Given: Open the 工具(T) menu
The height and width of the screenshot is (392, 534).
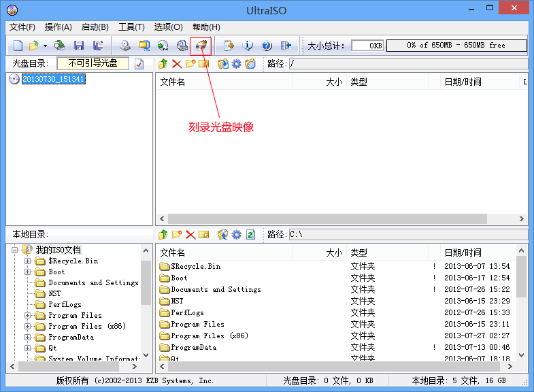Looking at the screenshot, I should pyautogui.click(x=131, y=27).
